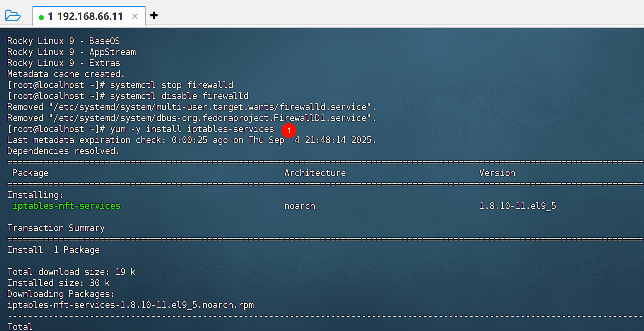Click the 'Package' column header
The height and width of the screenshot is (331, 644).
click(30, 173)
